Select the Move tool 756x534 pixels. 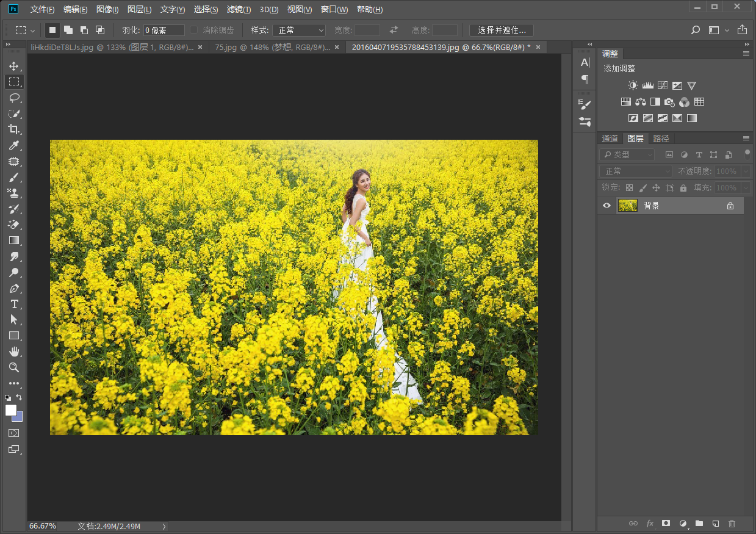click(13, 66)
